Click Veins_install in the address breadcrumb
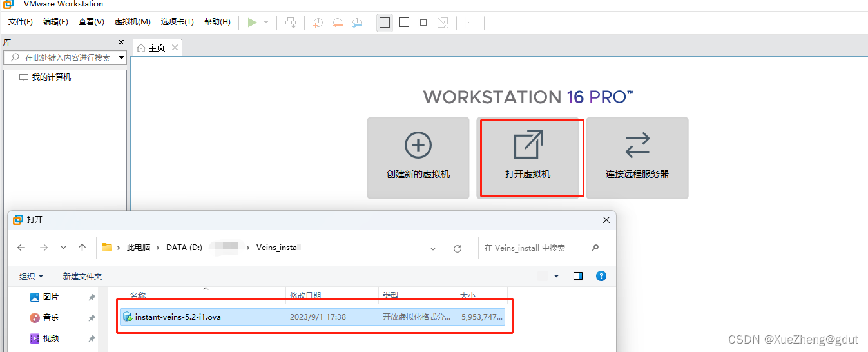The image size is (868, 352). 278,248
